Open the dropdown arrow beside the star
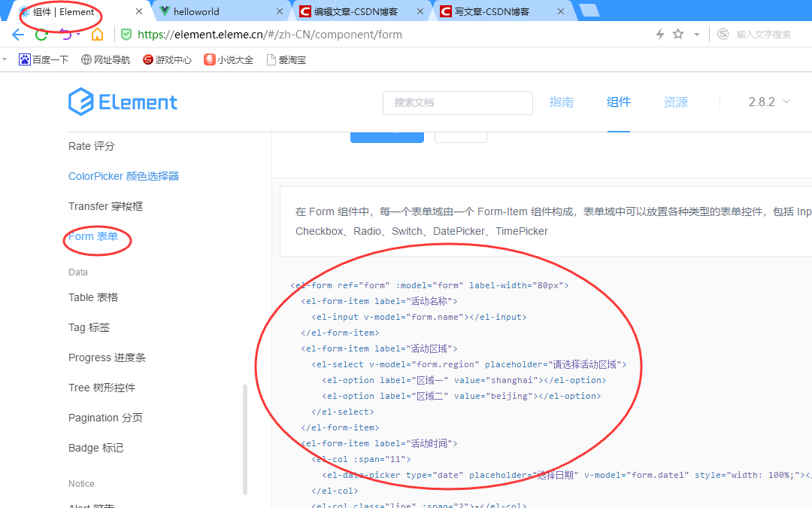The width and height of the screenshot is (812, 508). point(697,35)
